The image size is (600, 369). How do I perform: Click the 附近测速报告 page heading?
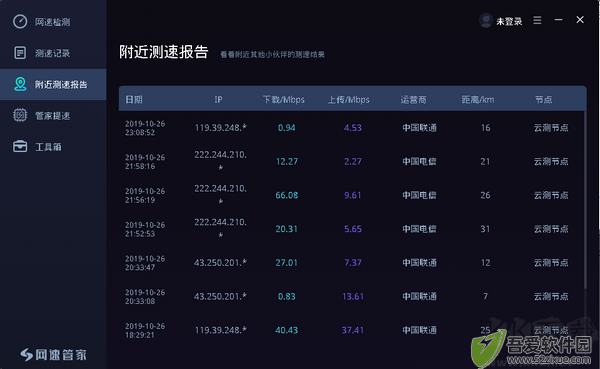[x=163, y=52]
